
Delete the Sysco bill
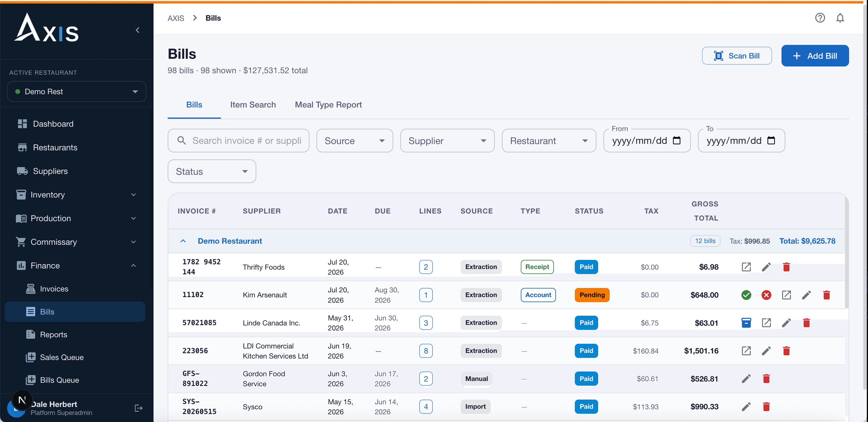click(766, 407)
